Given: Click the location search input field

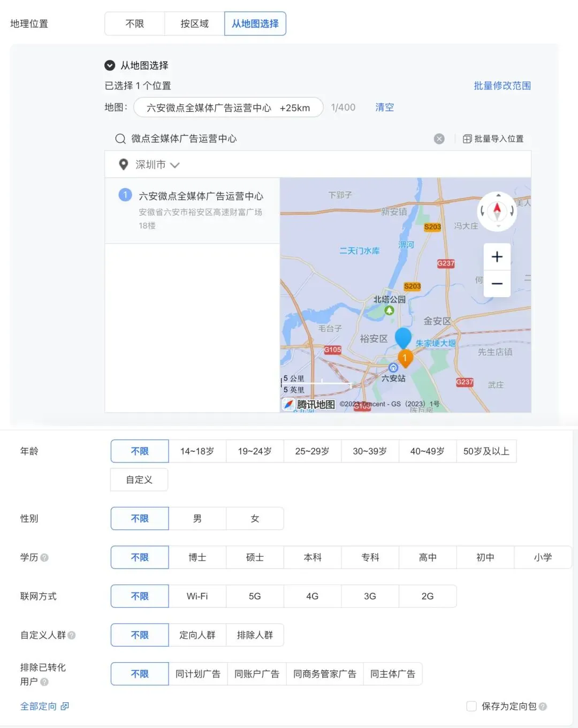Looking at the screenshot, I should pyautogui.click(x=241, y=139).
